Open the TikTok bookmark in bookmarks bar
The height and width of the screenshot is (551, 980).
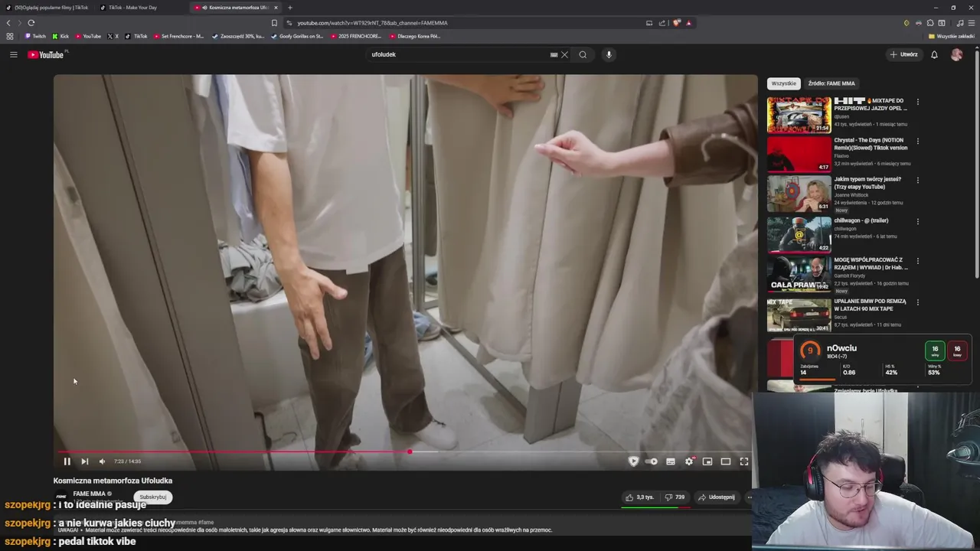pos(137,36)
